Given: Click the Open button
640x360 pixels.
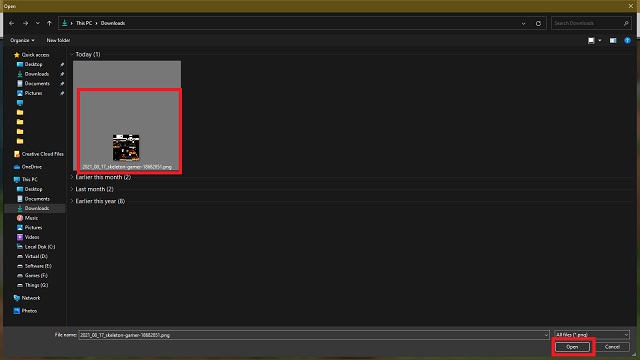Looking at the screenshot, I should (572, 347).
